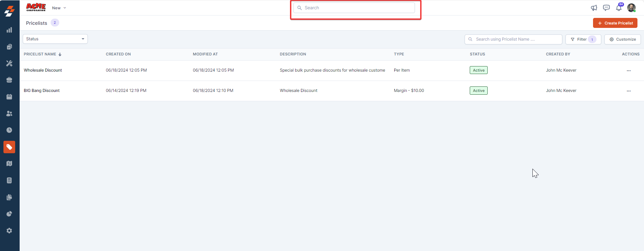The image size is (644, 251).
Task: Focus the Search using Pricelist Name field
Action: [x=513, y=39]
